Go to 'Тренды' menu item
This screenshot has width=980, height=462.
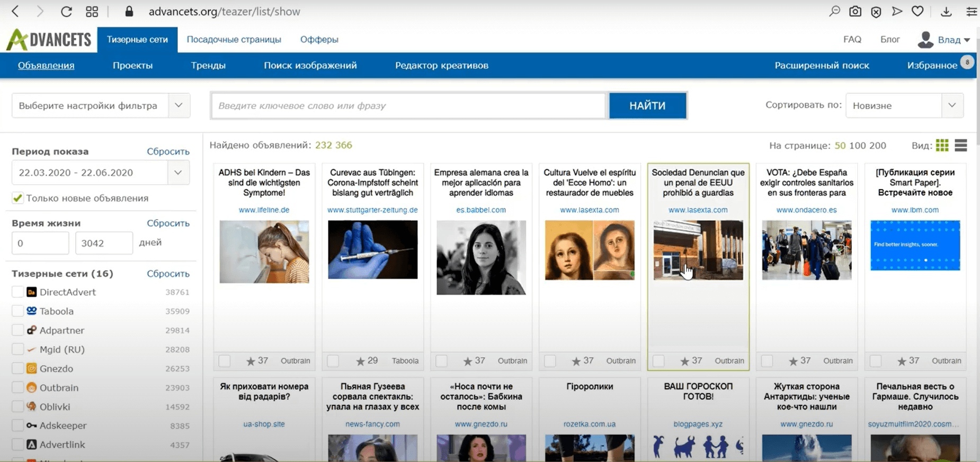(x=208, y=66)
